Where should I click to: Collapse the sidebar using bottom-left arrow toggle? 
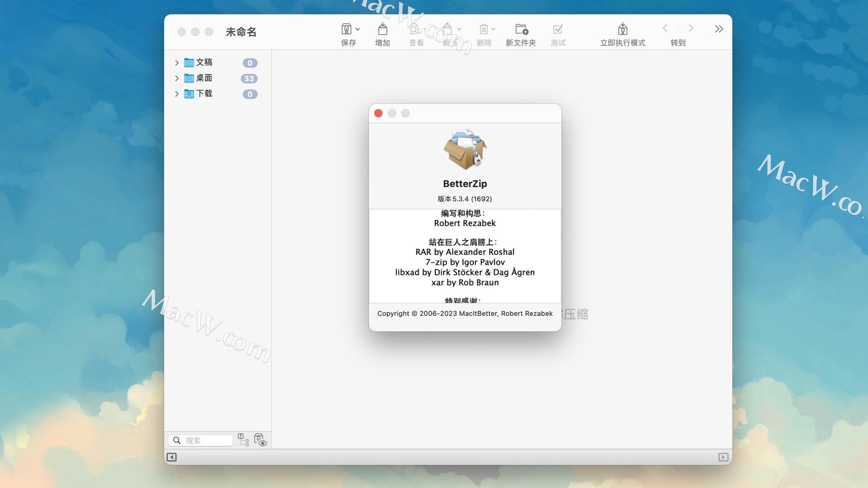[172, 457]
